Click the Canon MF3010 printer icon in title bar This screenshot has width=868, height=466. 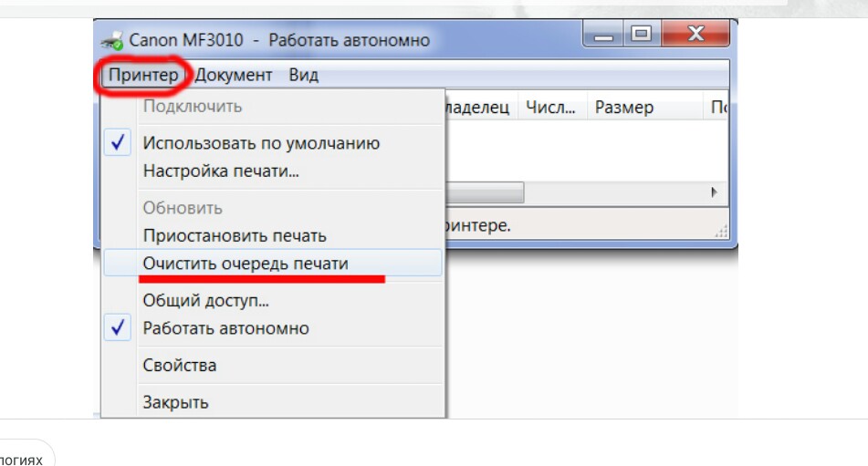coord(113,40)
